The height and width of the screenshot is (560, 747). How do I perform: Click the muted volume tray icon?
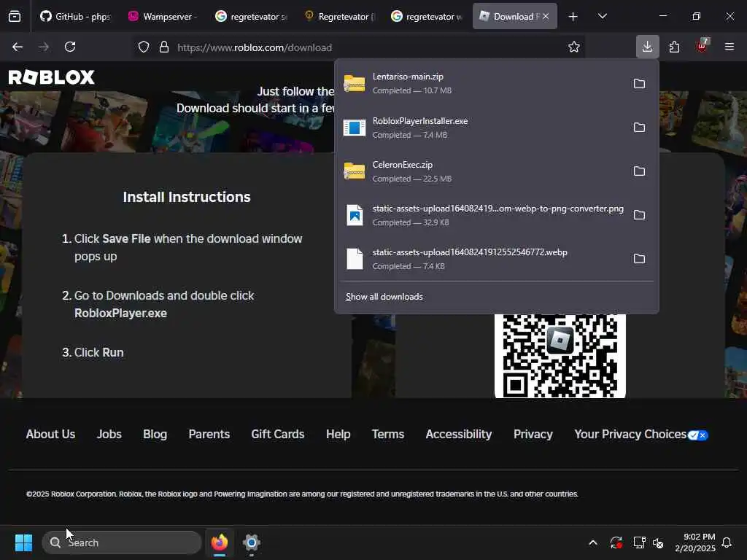(658, 542)
